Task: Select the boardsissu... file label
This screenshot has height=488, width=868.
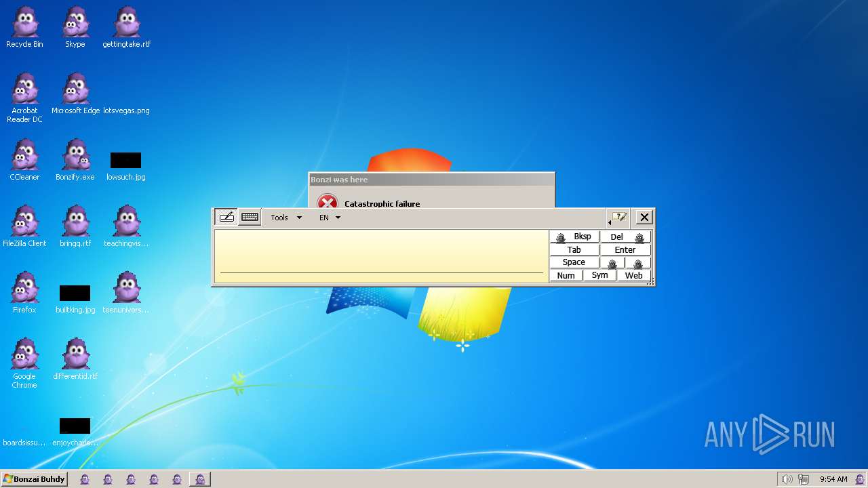Action: [24, 443]
